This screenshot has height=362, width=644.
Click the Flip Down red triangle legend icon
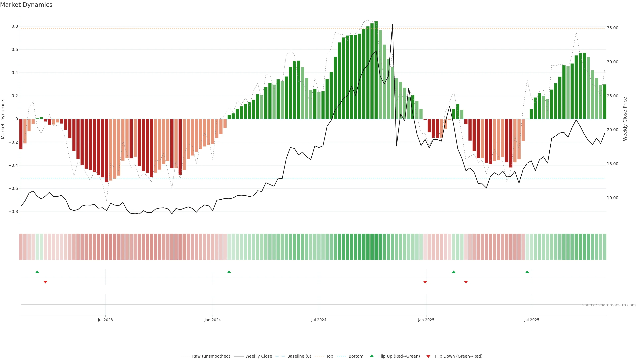[428, 356]
